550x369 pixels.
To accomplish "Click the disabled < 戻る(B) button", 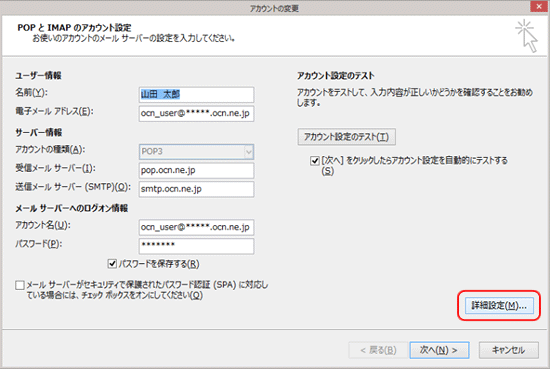I will [x=378, y=350].
